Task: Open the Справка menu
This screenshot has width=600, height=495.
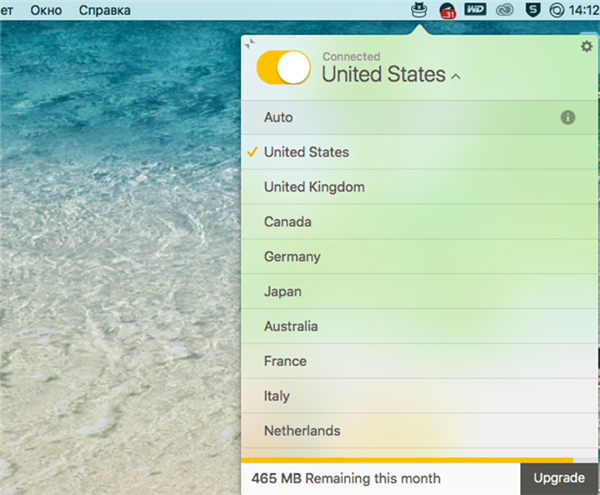Action: (104, 10)
